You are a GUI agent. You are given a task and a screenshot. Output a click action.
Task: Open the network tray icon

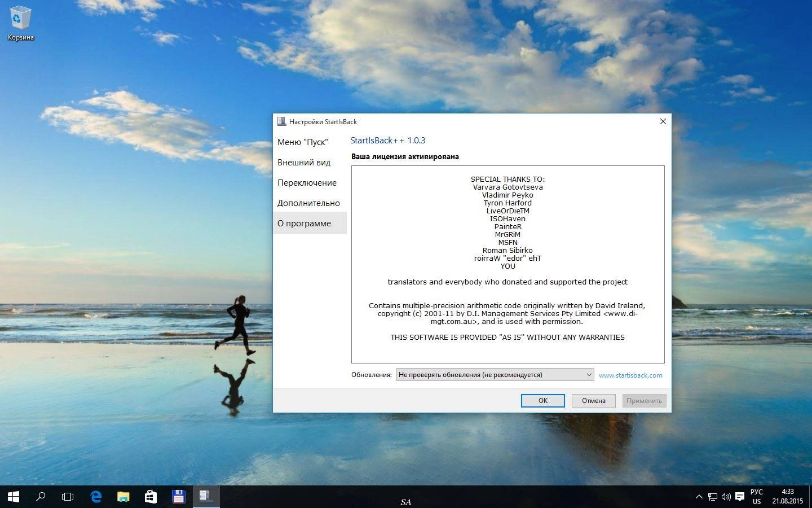point(713,497)
